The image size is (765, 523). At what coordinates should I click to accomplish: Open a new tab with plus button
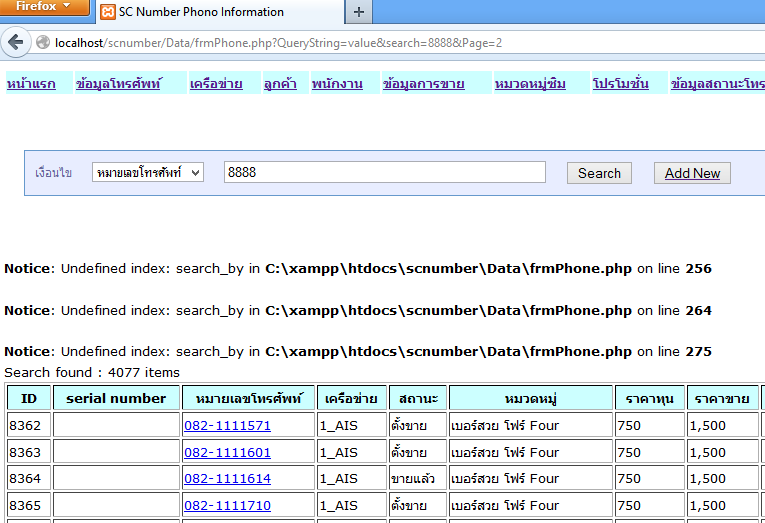point(359,12)
